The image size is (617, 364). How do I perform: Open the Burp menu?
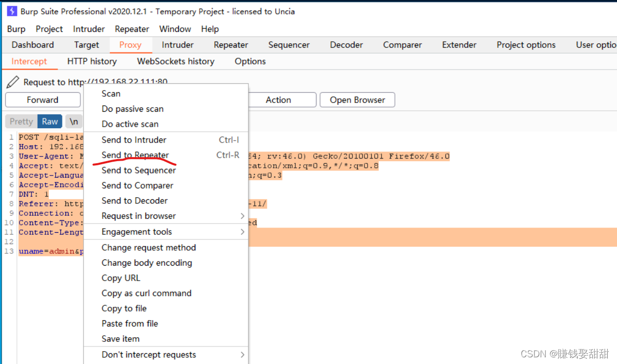(x=16, y=29)
